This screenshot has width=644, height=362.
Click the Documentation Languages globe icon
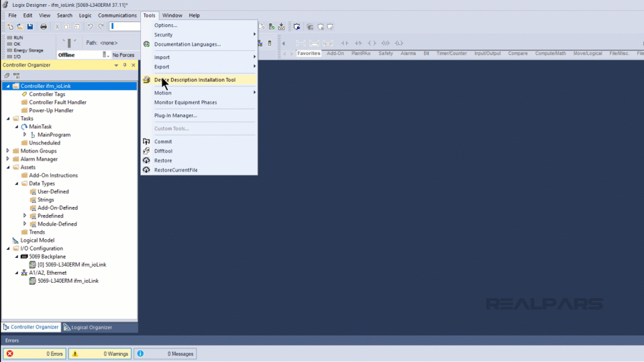[146, 44]
